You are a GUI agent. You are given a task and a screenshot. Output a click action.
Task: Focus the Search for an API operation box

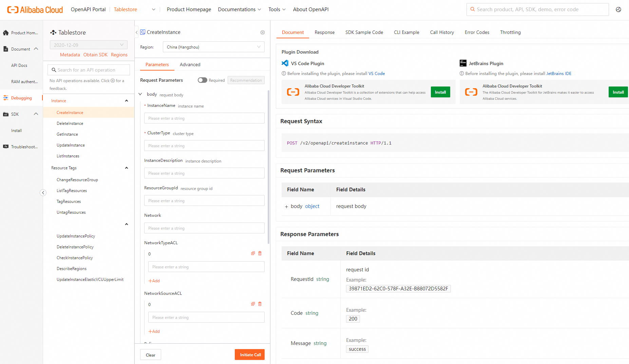pos(89,70)
